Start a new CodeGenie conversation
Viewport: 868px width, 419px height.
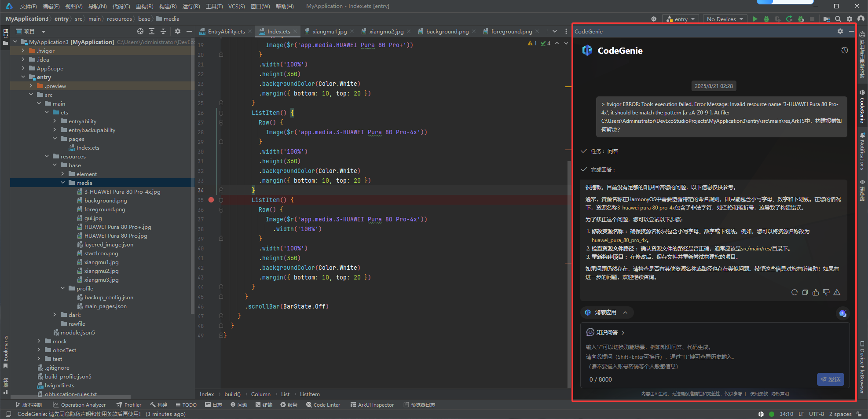(x=842, y=313)
